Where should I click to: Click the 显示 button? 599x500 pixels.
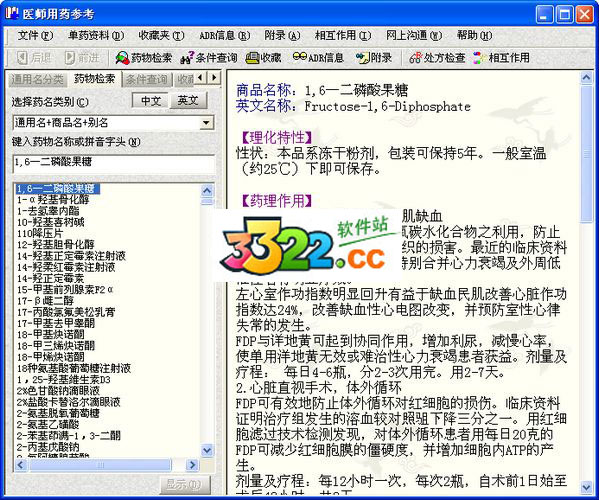184,484
